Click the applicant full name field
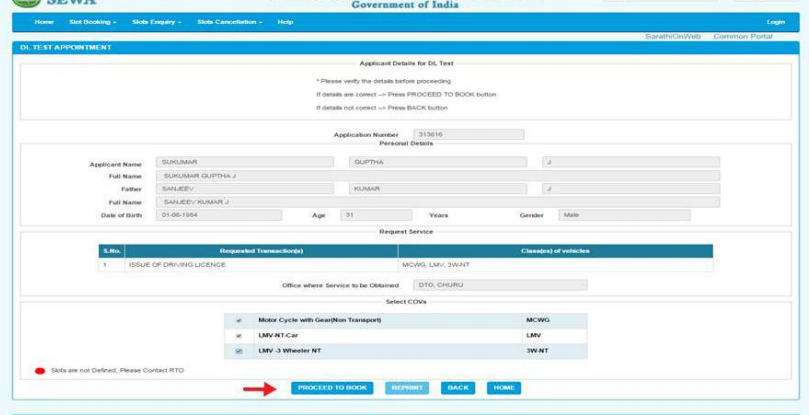This screenshot has height=415, width=809. (438, 176)
